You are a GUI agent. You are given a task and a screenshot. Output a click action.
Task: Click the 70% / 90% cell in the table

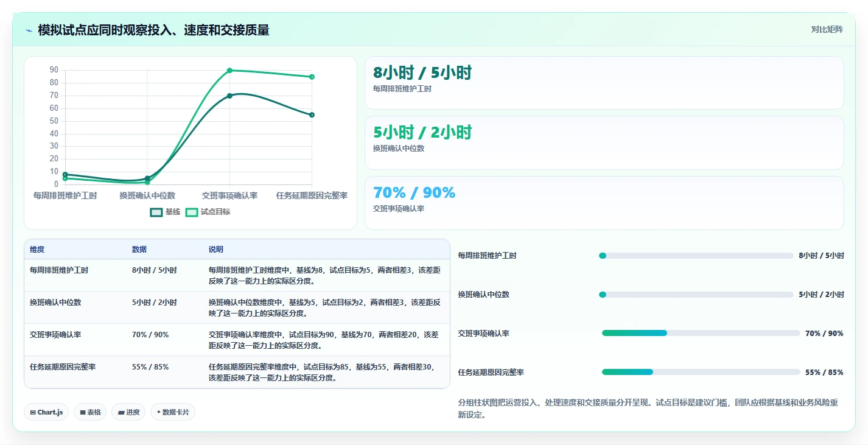(150, 334)
